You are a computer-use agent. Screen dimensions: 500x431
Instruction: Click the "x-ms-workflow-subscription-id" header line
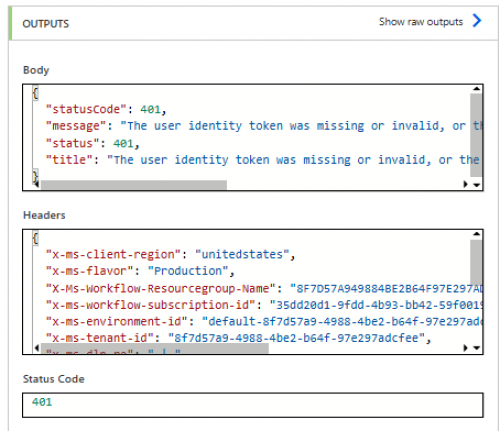pos(264,305)
